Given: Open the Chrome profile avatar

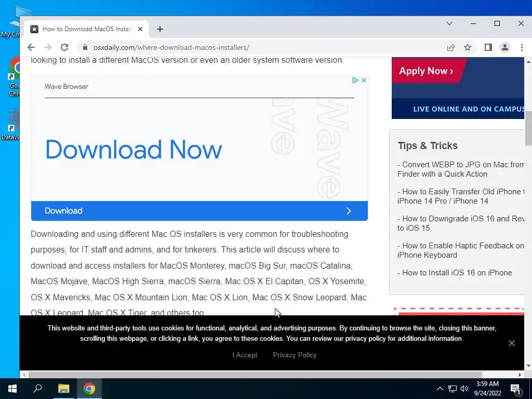Looking at the screenshot, I should 505,47.
